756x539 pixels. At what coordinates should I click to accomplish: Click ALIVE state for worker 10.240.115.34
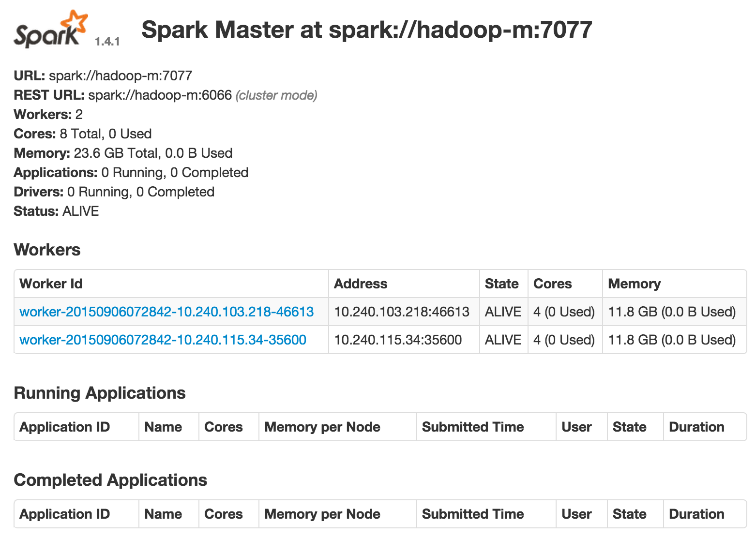[x=503, y=340]
